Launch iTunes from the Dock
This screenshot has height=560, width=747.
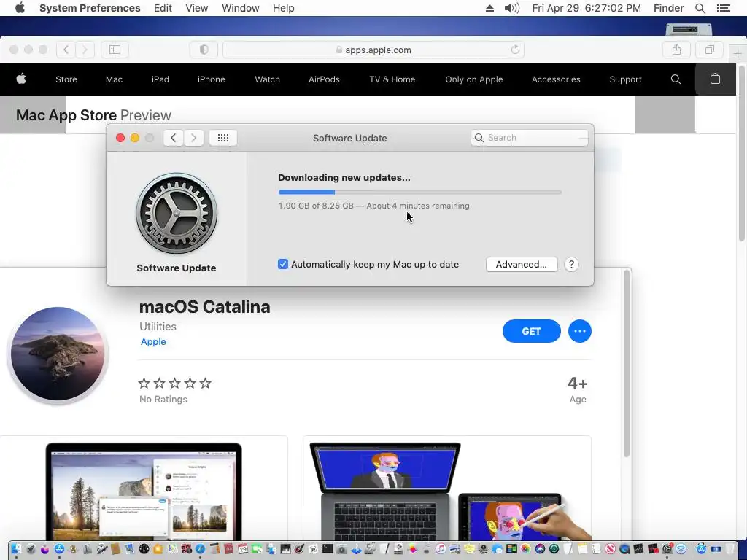click(441, 548)
